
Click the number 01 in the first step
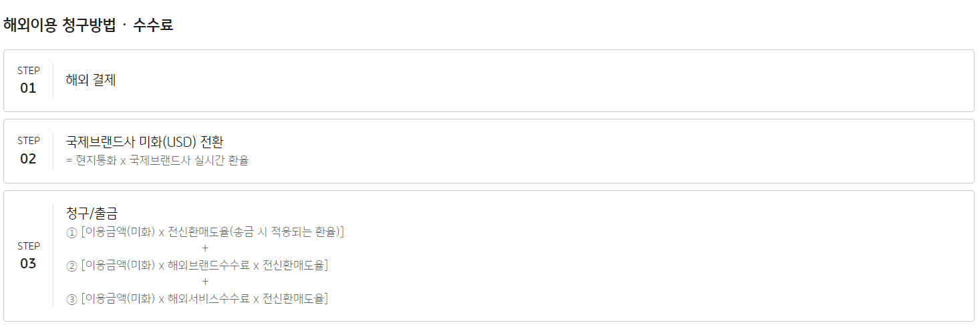28,88
